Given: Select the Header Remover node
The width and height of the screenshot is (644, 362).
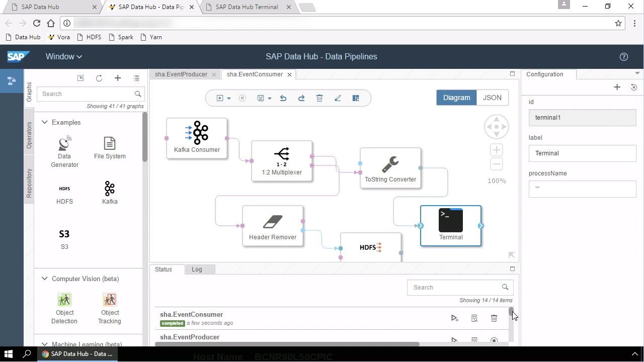Looking at the screenshot, I should coord(273,226).
